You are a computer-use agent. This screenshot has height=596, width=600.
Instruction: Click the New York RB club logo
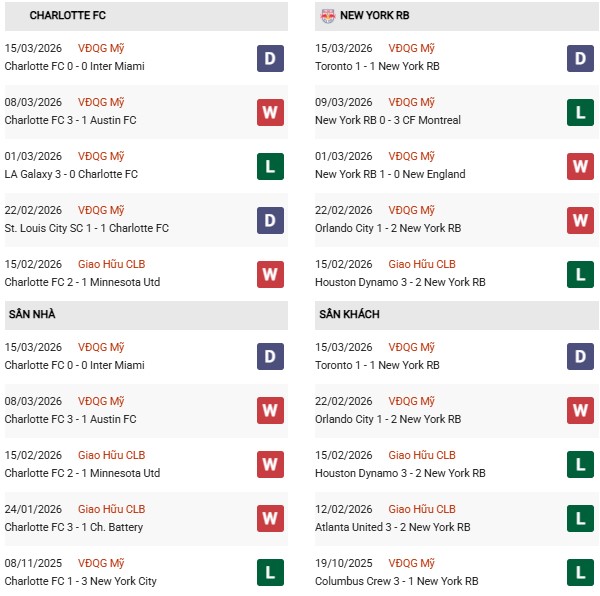(327, 15)
